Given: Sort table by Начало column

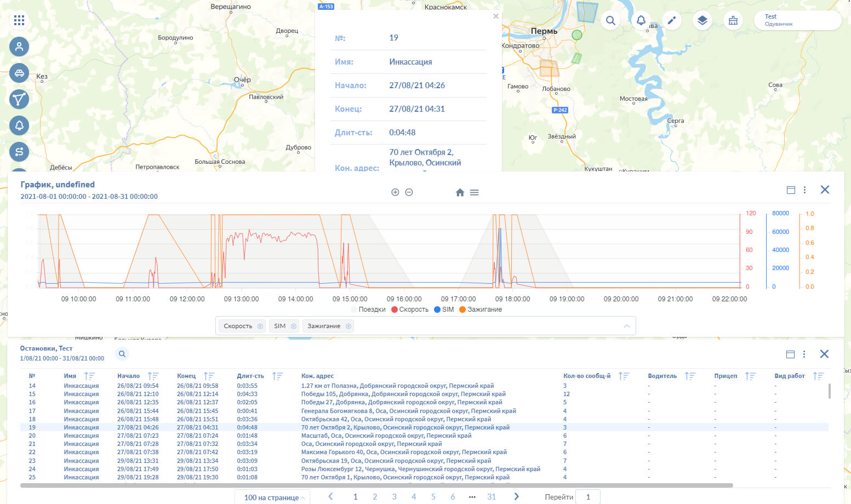Looking at the screenshot, I should 153,376.
